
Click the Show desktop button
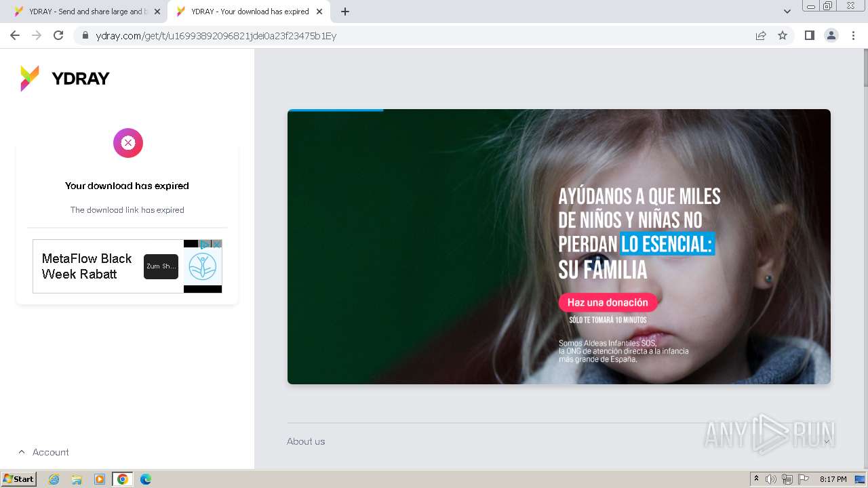coord(860,479)
